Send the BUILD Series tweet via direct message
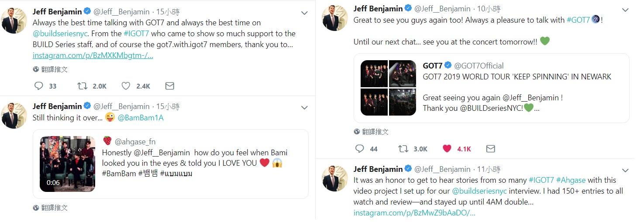Screen dimensions: 644x222 [x=169, y=86]
